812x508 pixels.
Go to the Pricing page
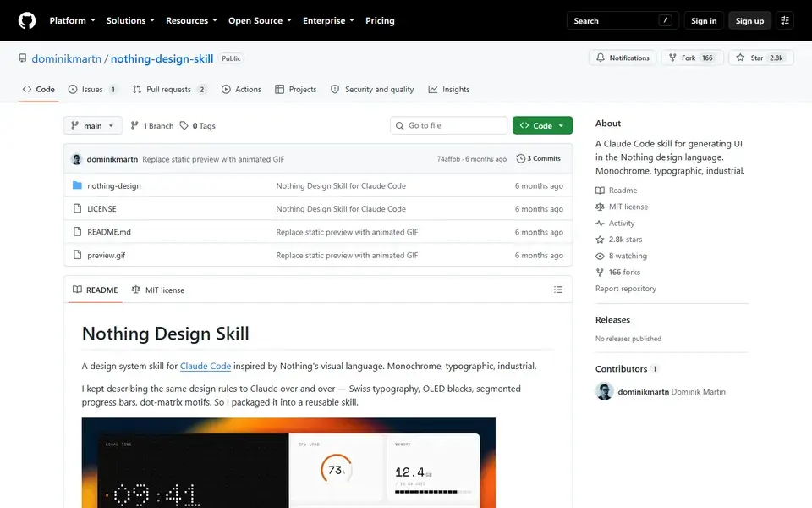pyautogui.click(x=380, y=20)
